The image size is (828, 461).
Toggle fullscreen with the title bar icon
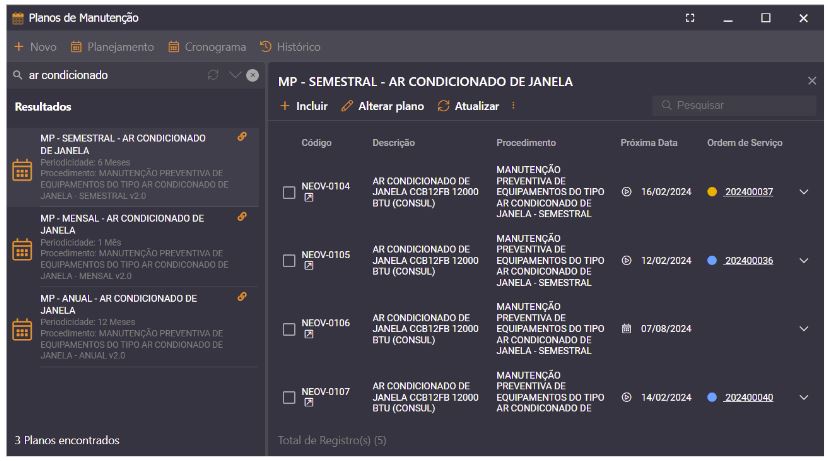(690, 18)
